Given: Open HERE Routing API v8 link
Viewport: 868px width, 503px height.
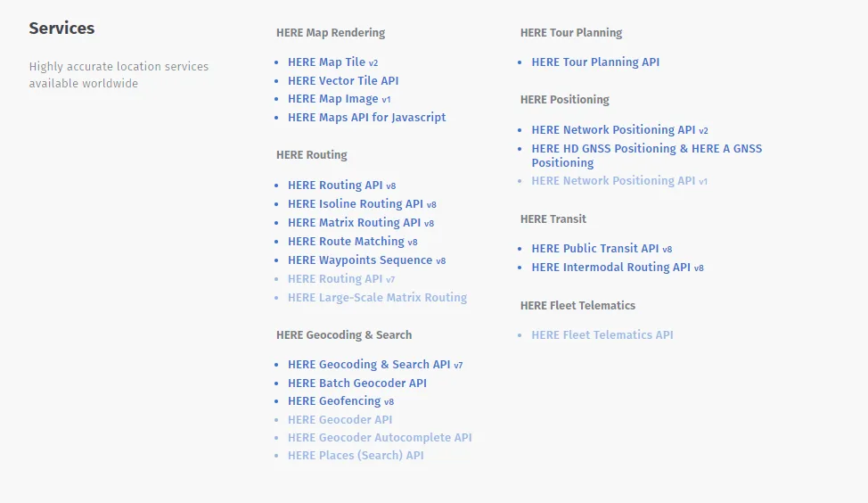Looking at the screenshot, I should pyautogui.click(x=341, y=186).
